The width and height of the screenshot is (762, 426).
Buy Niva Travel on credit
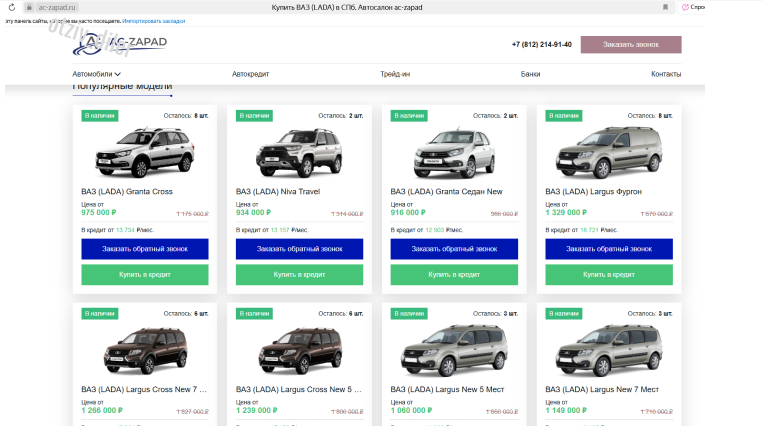click(299, 274)
